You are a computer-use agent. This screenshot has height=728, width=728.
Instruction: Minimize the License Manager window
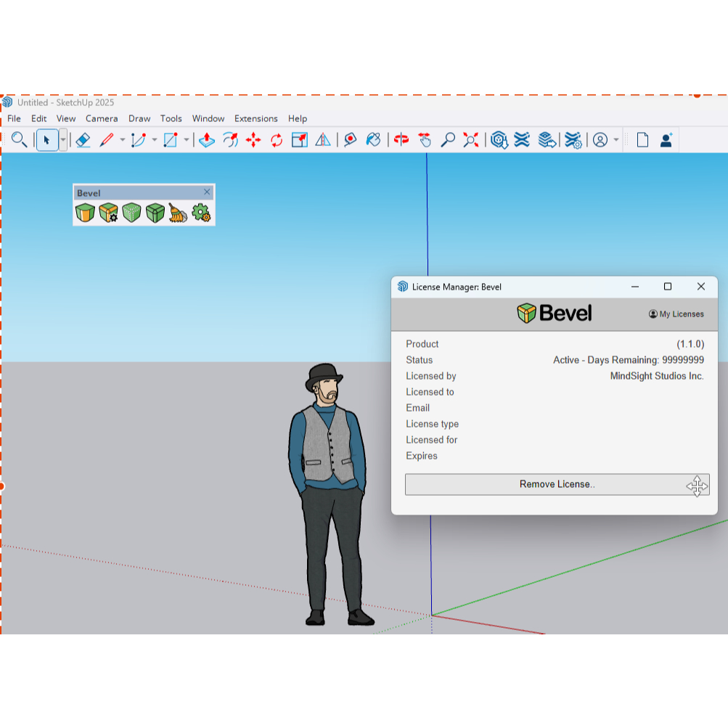[x=635, y=287]
